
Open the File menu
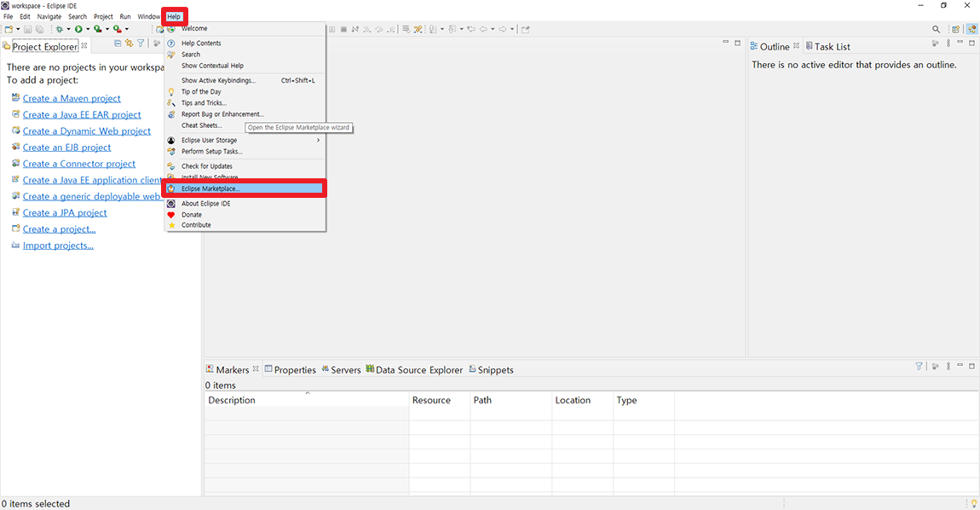[9, 17]
